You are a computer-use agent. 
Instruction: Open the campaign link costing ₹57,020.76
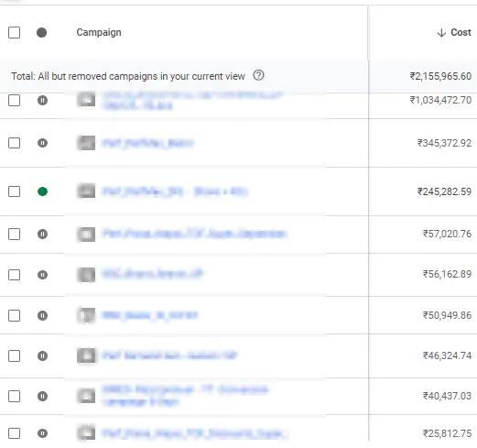pos(194,234)
